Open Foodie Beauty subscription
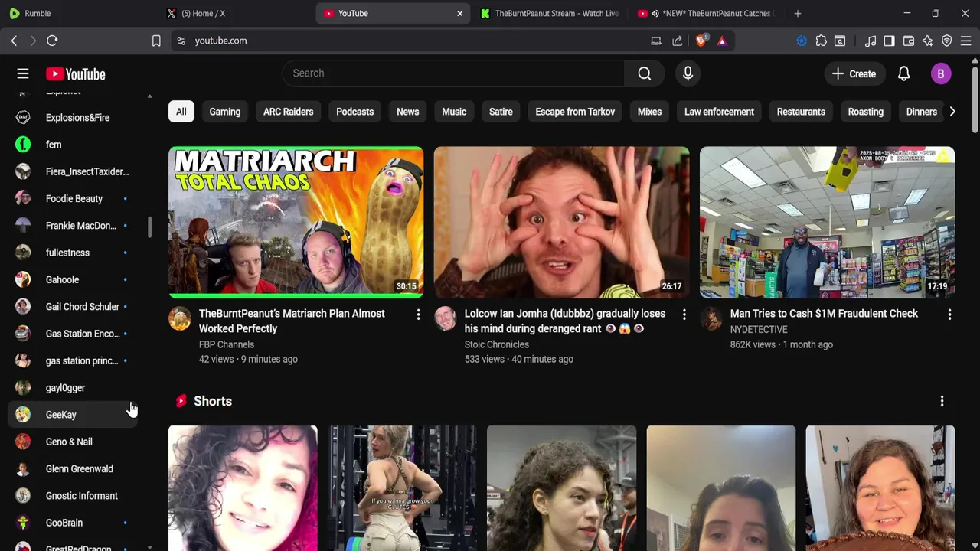The width and height of the screenshot is (980, 551). click(x=73, y=199)
